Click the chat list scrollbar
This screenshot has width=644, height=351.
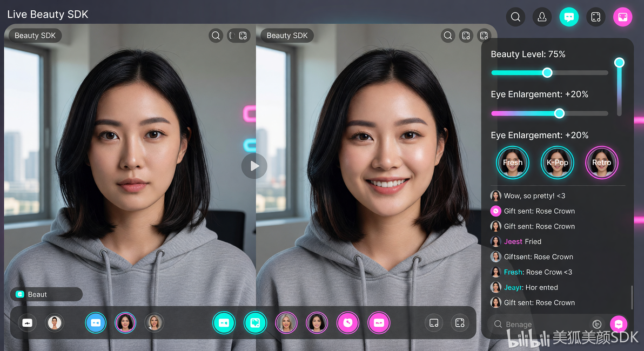coord(632,298)
